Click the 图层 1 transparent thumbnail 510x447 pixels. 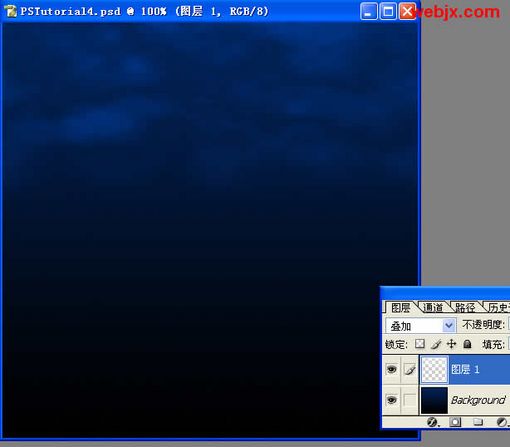tap(434, 369)
